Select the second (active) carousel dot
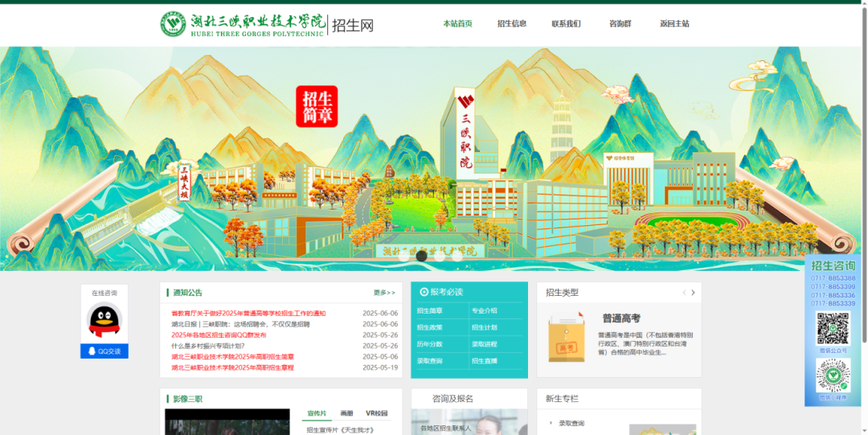The image size is (868, 435). (x=422, y=256)
